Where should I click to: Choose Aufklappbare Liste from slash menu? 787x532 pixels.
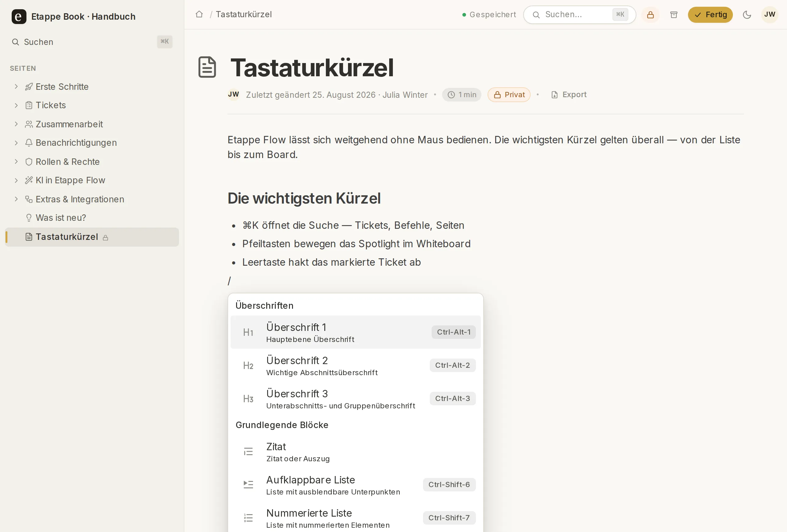356,485
